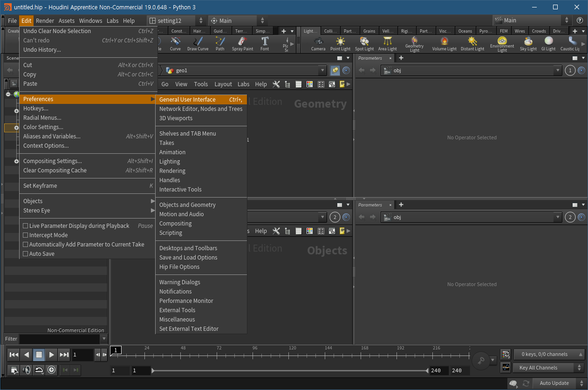The width and height of the screenshot is (588, 390).
Task: Choose Undo History... in Edit menu
Action: (x=87, y=50)
